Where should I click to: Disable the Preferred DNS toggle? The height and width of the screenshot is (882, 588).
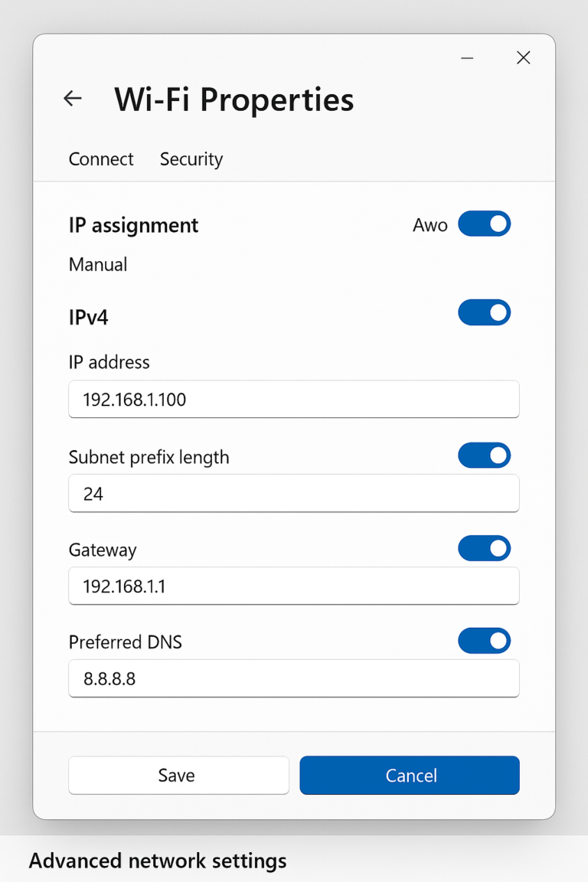484,641
